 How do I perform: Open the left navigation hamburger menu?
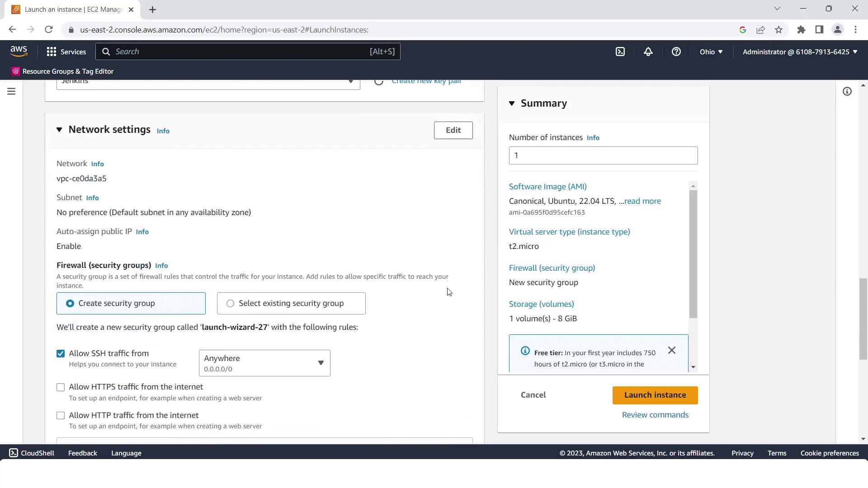(11, 92)
